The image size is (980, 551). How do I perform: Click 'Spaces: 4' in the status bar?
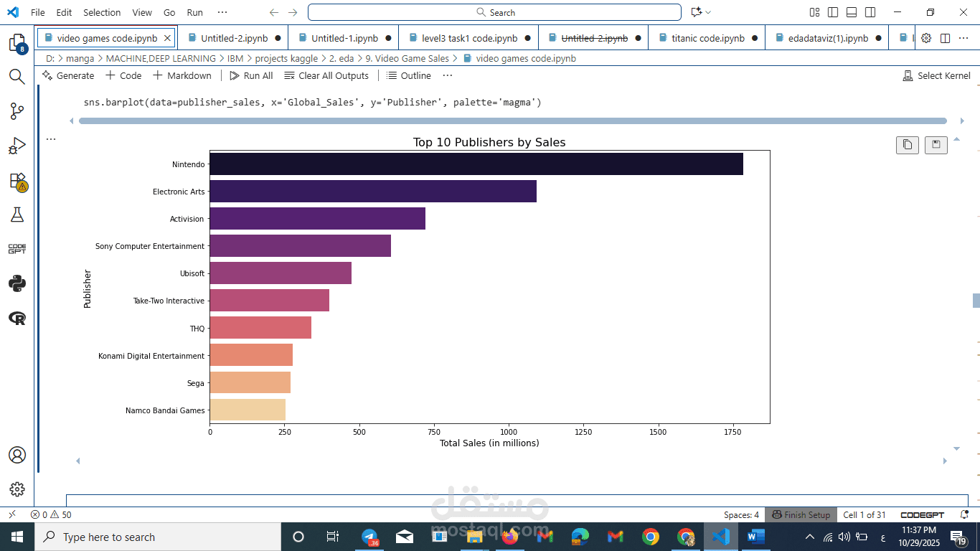point(741,514)
